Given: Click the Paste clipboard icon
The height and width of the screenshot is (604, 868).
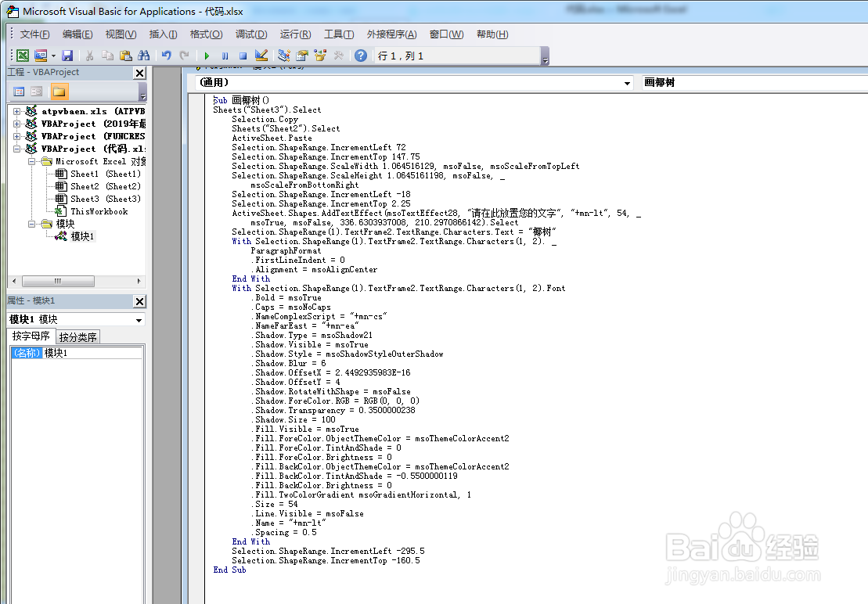Looking at the screenshot, I should (126, 56).
